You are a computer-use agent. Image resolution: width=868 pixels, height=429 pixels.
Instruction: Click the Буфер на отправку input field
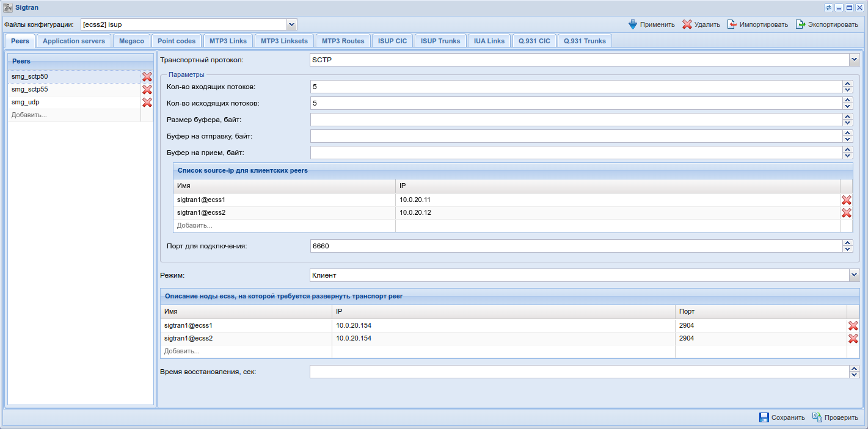coord(576,136)
